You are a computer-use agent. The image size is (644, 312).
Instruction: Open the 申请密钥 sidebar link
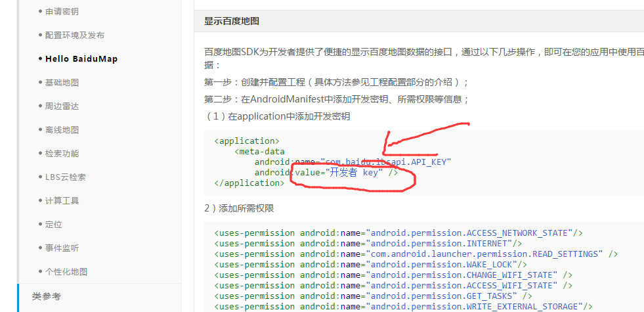(62, 12)
